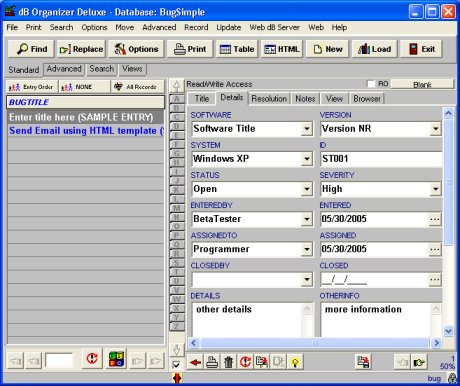Click the DETAILS text area
460x386 pixels.
pos(248,320)
